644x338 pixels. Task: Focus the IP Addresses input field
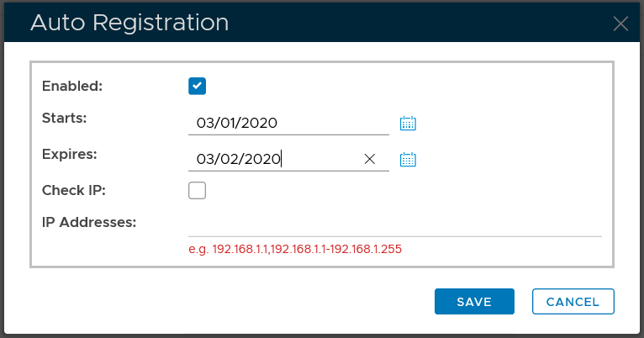395,224
